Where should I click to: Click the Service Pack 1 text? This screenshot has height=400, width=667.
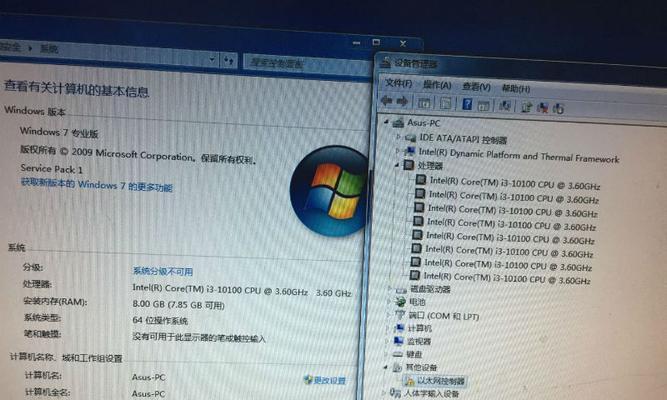coord(51,169)
